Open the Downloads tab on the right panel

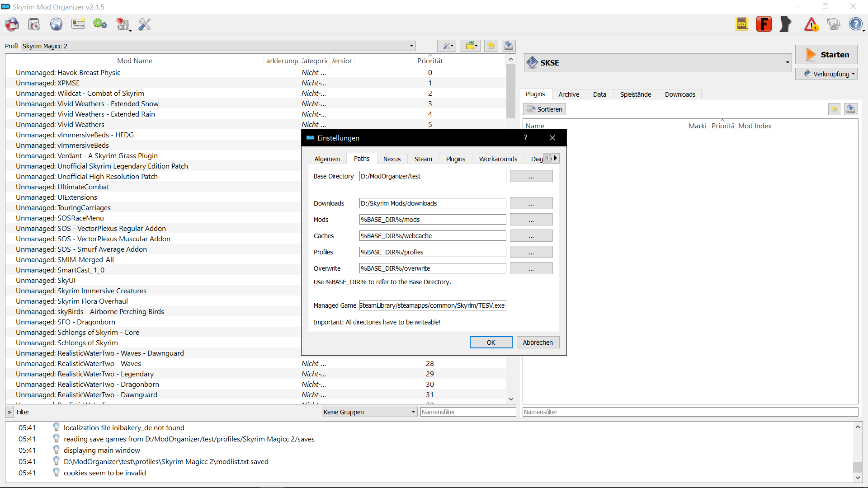tap(679, 94)
